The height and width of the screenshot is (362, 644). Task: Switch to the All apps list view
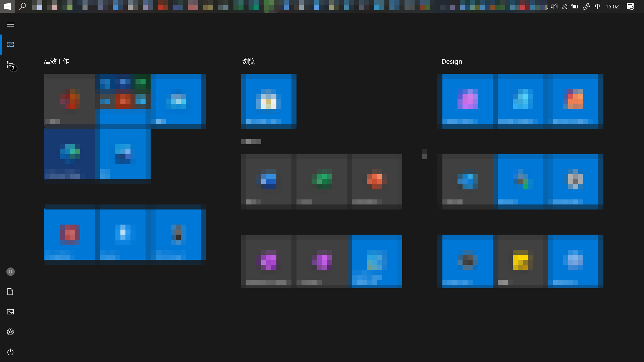(10, 64)
